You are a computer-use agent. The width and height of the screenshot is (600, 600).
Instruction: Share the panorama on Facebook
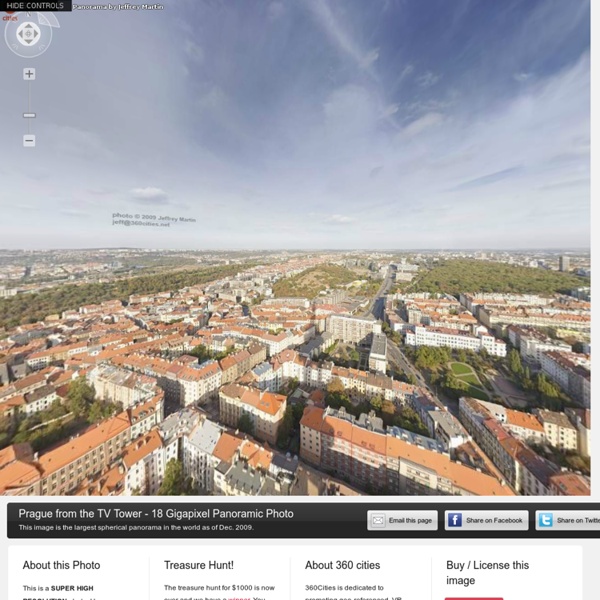(x=486, y=520)
